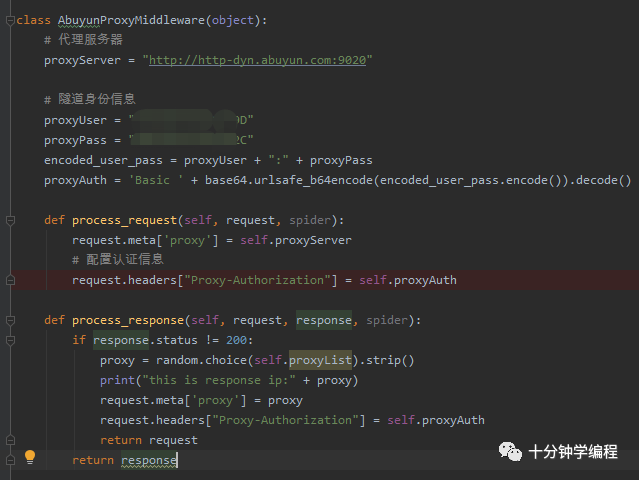The height and width of the screenshot is (480, 639).
Task: Click the yellow lightbulb intention icon
Action: 30,457
